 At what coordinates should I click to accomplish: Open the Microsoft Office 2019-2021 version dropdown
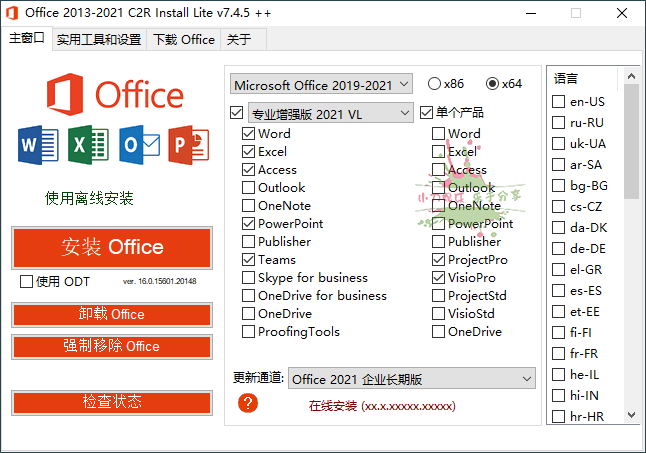pos(321,83)
